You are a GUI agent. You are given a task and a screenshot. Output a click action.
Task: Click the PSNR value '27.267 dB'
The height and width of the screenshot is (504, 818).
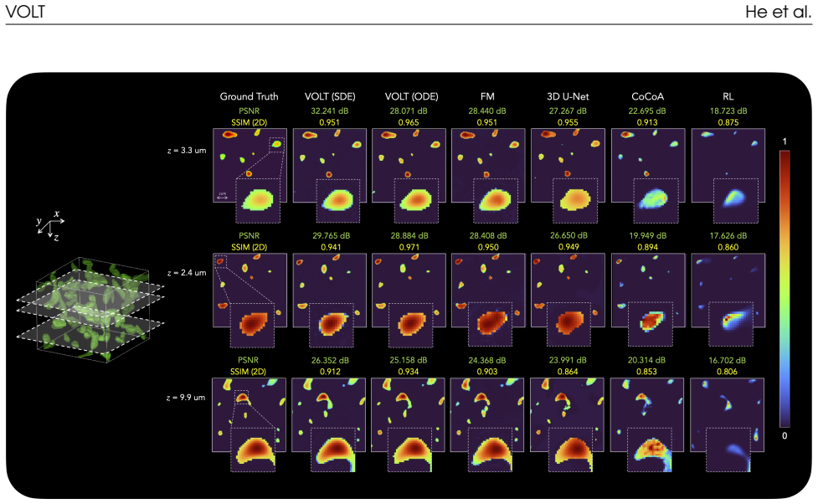pos(568,111)
